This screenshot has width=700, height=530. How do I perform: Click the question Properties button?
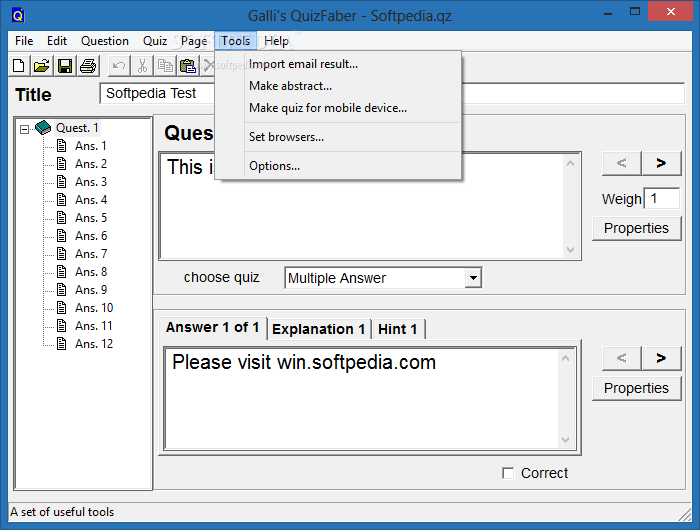point(637,228)
